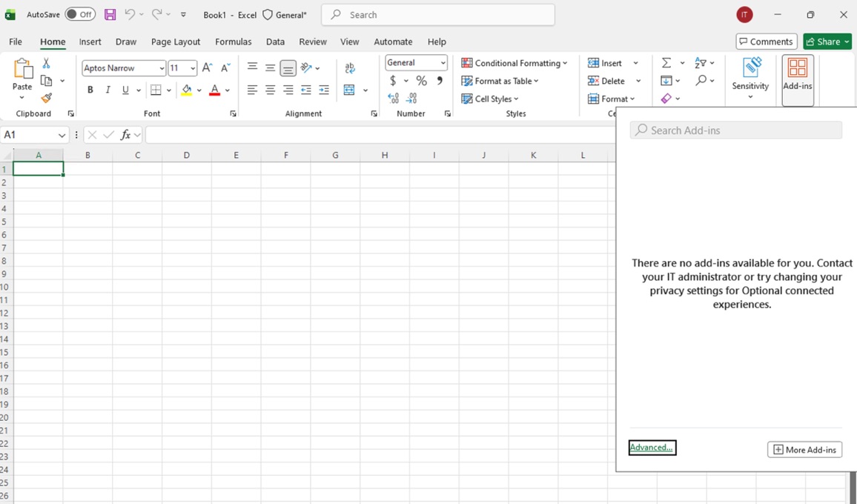Select the Format Painter brush

(47, 99)
